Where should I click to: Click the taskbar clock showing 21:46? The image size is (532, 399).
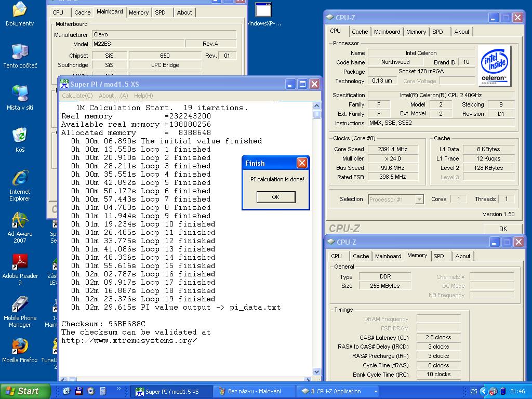(x=517, y=391)
